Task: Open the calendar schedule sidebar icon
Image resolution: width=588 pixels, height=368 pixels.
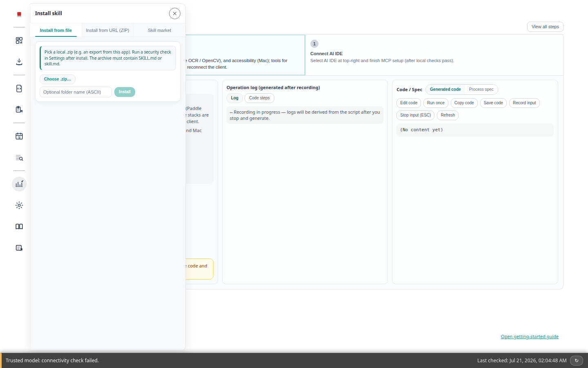Action: pyautogui.click(x=19, y=136)
